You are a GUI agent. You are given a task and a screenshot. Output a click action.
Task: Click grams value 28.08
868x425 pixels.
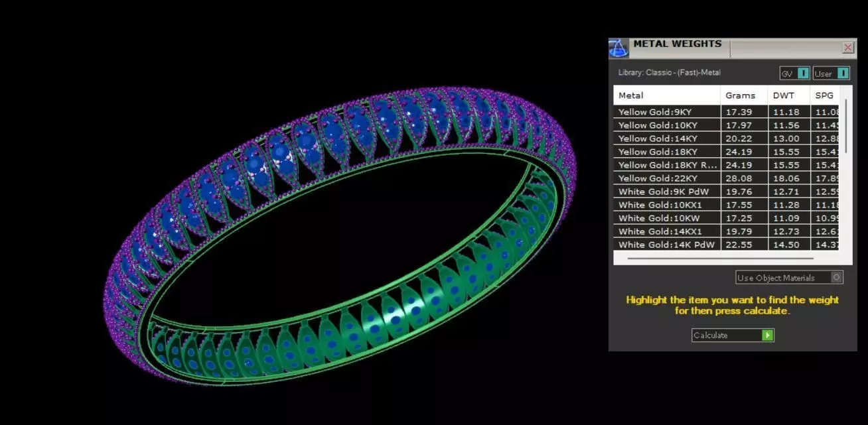(x=737, y=178)
